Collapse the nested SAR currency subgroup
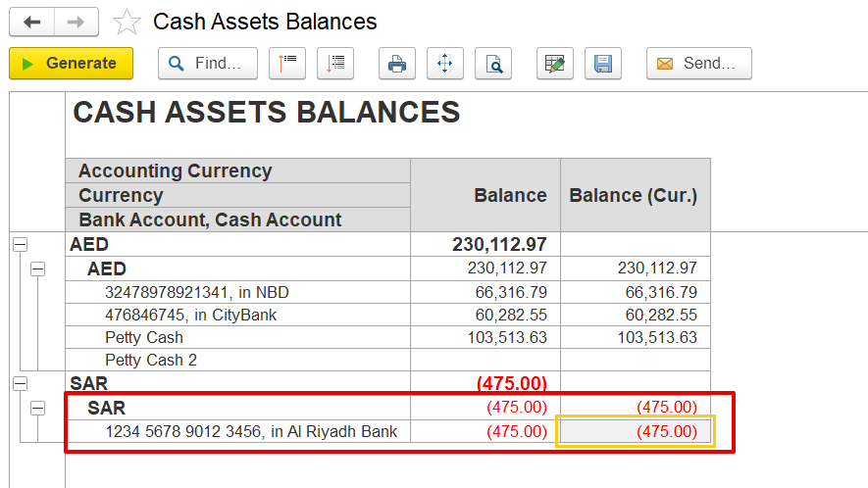The image size is (868, 488). pyautogui.click(x=38, y=407)
